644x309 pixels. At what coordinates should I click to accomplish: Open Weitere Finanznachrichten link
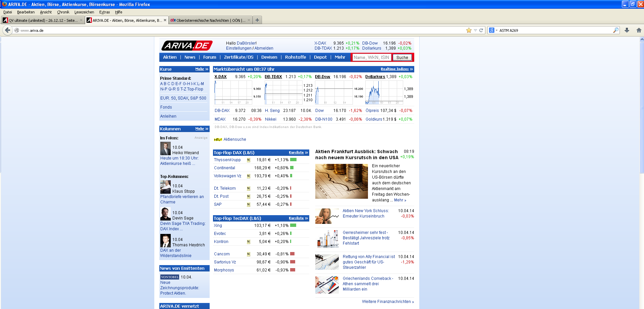(388, 302)
